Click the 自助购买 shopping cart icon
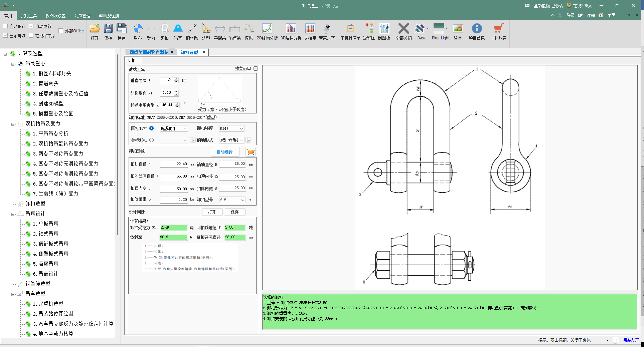644x347 pixels. 499,32
